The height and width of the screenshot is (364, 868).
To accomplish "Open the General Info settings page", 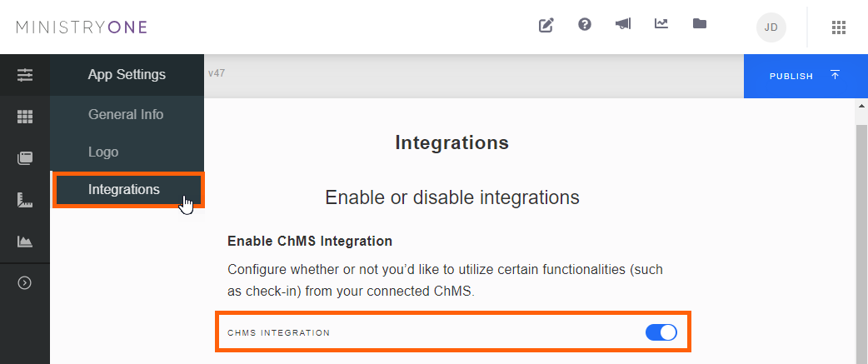I will (126, 115).
